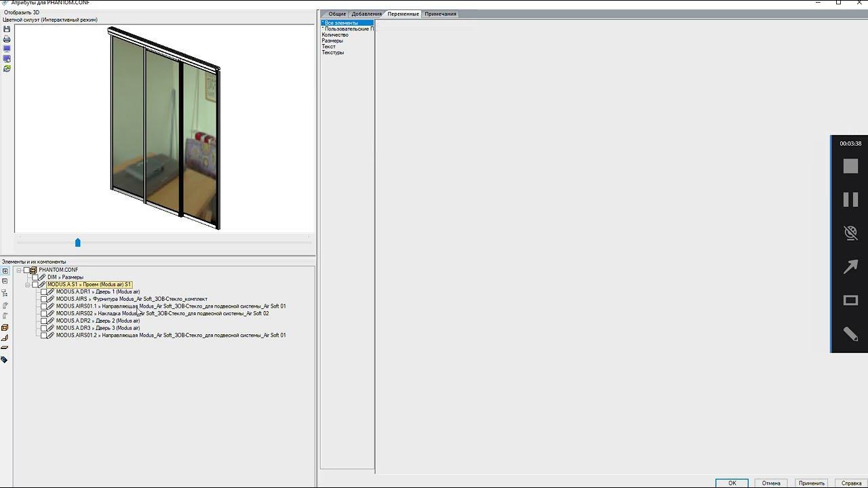
Task: Check the PHANTOM.CONF checkbox
Action: coord(26,270)
